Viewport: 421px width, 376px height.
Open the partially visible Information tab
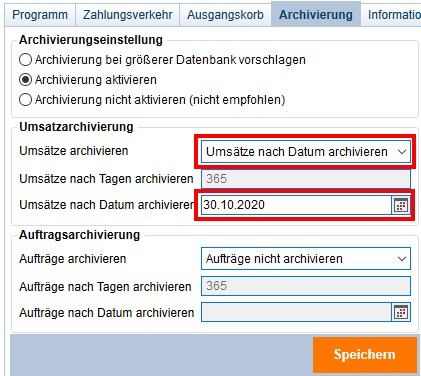coord(391,15)
